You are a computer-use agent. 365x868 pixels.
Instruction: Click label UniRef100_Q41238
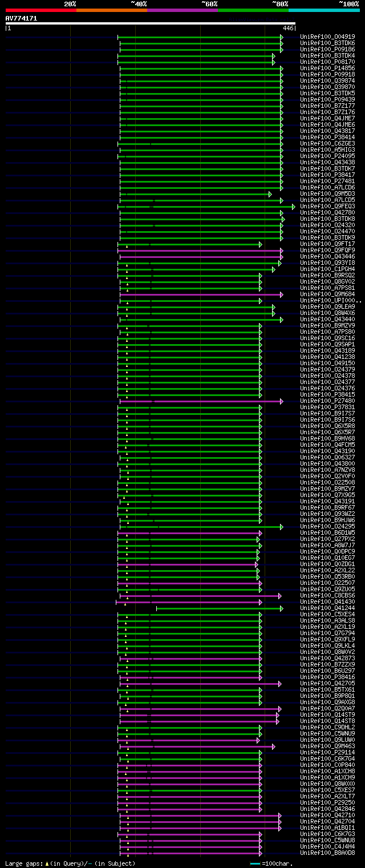tap(328, 357)
